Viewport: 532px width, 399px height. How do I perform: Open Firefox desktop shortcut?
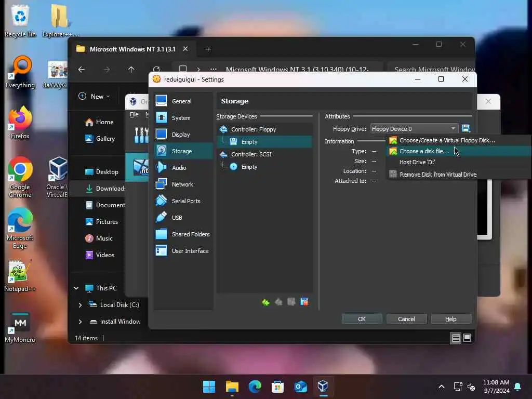point(20,123)
